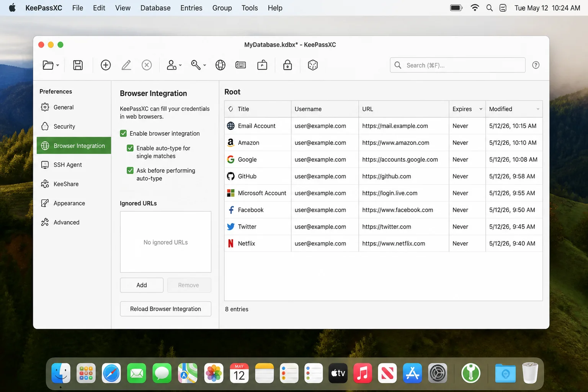Open System Settings from the Dock
Image resolution: width=588 pixels, height=392 pixels.
point(438,373)
